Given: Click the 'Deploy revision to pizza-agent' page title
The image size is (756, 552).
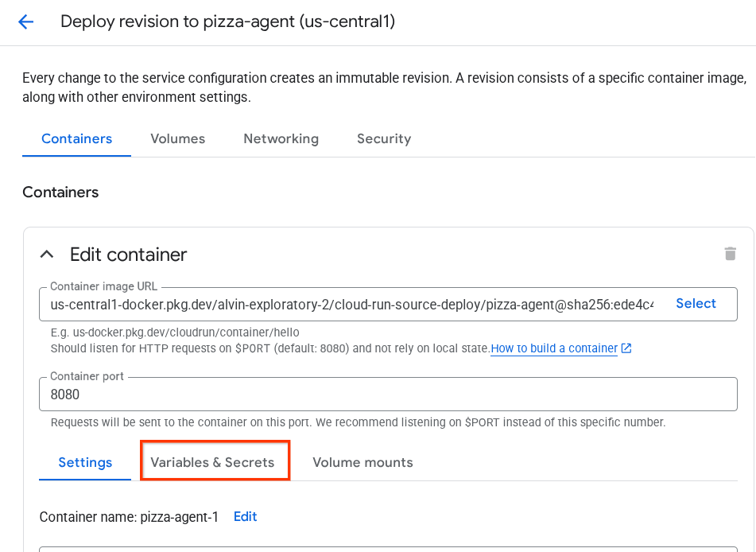Looking at the screenshot, I should pos(227,21).
